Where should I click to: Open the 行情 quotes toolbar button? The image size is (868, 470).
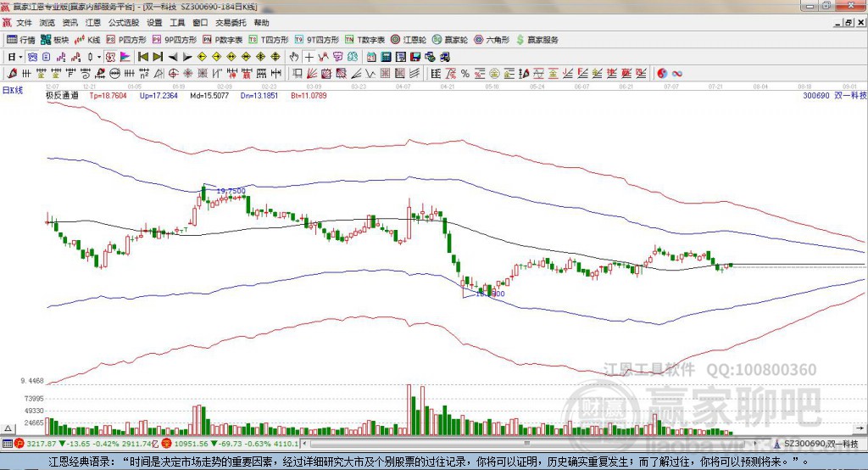[x=20, y=40]
